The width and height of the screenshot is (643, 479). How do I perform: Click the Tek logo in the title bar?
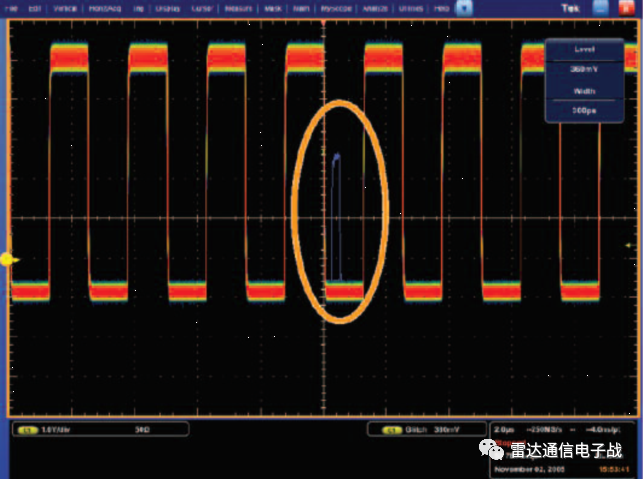(x=570, y=8)
